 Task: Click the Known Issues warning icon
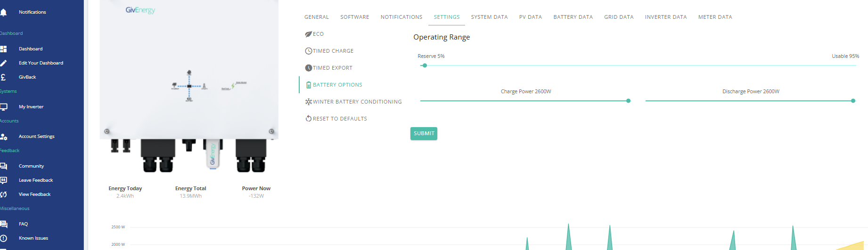tap(3, 238)
